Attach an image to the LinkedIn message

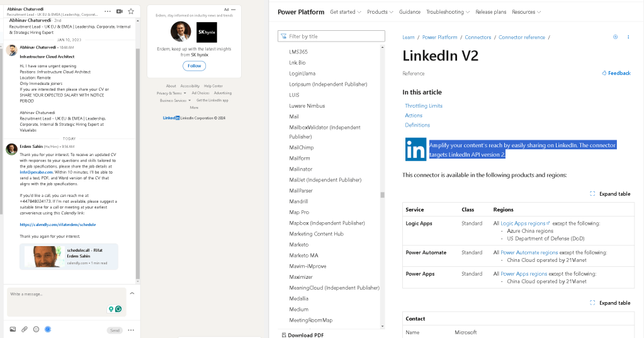[13, 329]
